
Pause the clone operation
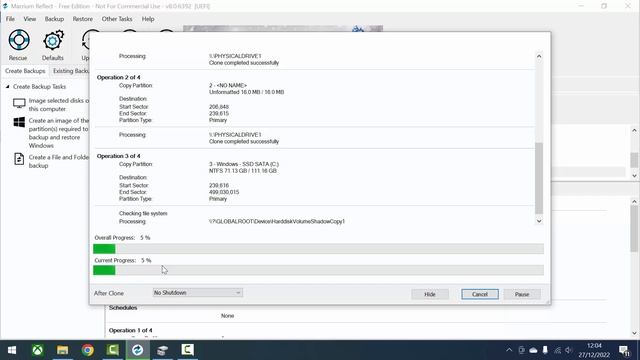(522, 294)
